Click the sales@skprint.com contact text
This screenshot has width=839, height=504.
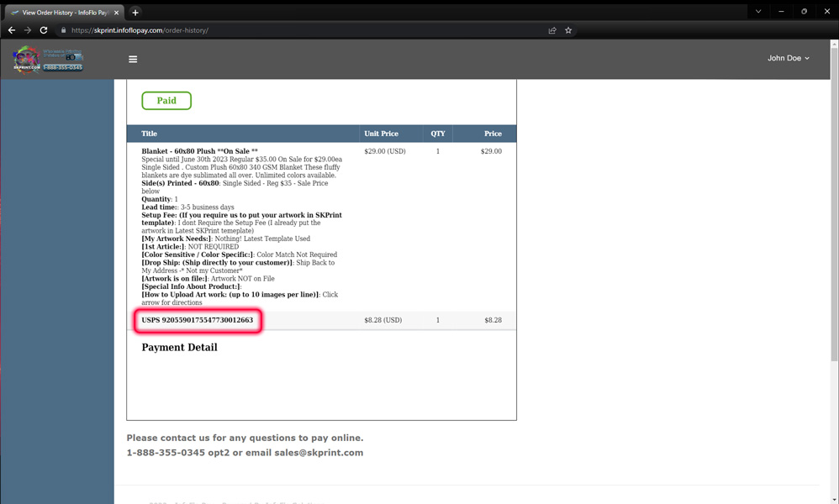319,453
